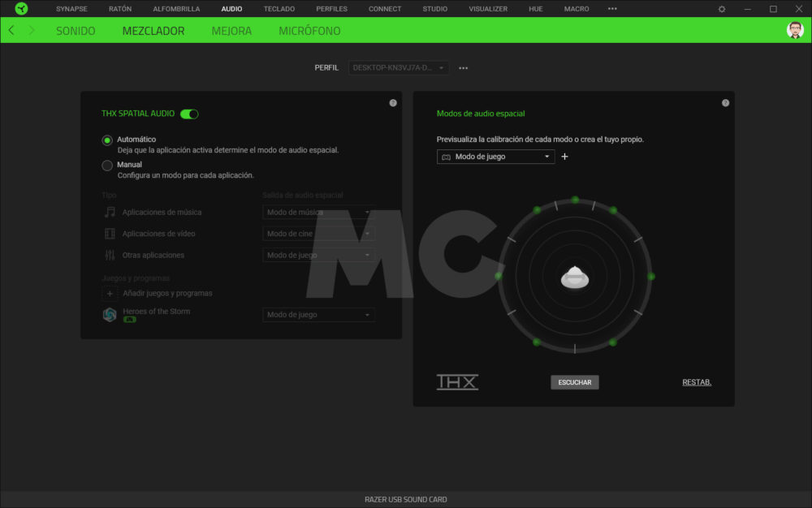Click the Restab. reset link
This screenshot has width=812, height=508.
tap(697, 382)
